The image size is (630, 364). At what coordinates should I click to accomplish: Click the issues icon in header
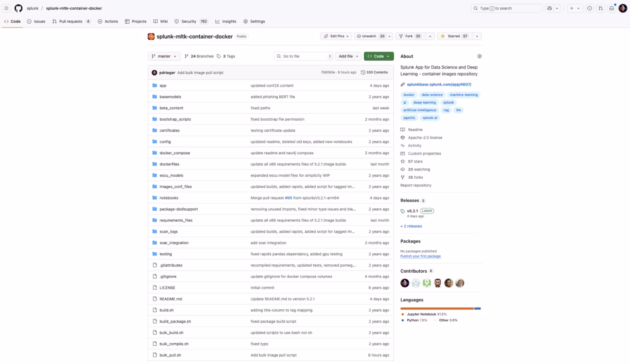(x=590, y=8)
